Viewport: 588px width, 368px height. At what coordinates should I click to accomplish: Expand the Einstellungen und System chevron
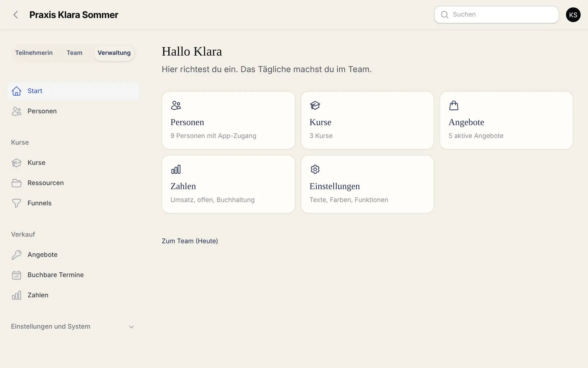click(x=131, y=327)
